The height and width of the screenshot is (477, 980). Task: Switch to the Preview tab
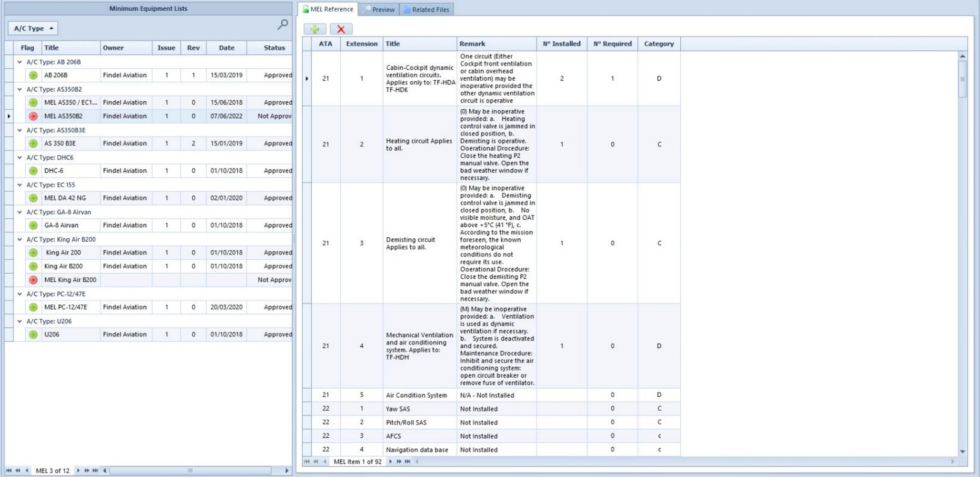click(x=379, y=10)
